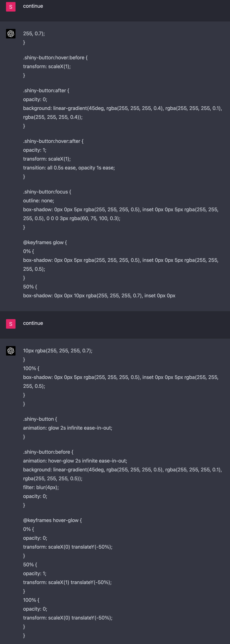Click the transition "all 0.5s ease" line
The width and height of the screenshot is (230, 644).
(x=69, y=168)
